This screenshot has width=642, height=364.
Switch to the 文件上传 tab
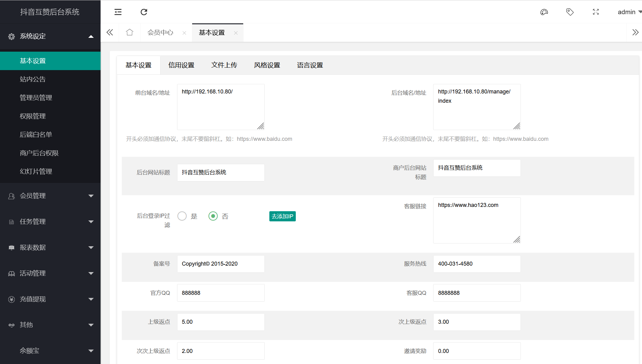[x=224, y=65]
